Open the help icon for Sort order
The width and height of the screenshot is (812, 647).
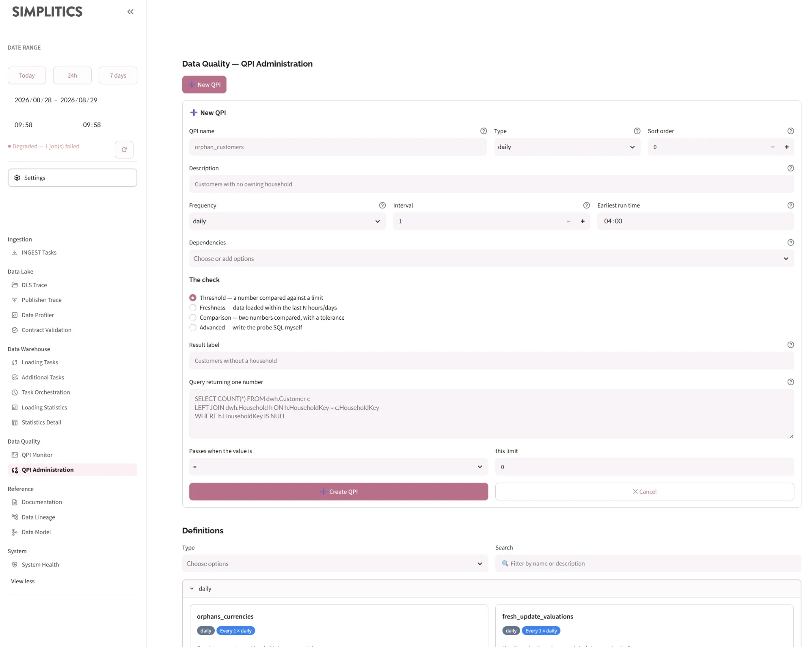point(790,131)
